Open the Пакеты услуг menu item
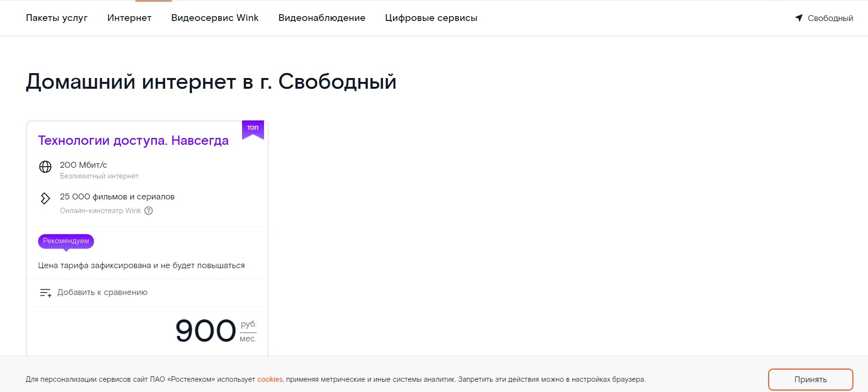 point(57,18)
